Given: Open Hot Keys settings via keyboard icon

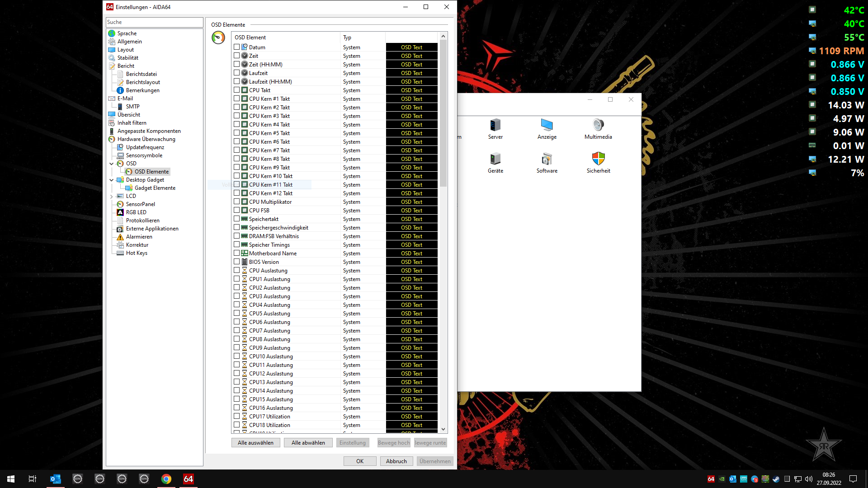Looking at the screenshot, I should tap(120, 253).
